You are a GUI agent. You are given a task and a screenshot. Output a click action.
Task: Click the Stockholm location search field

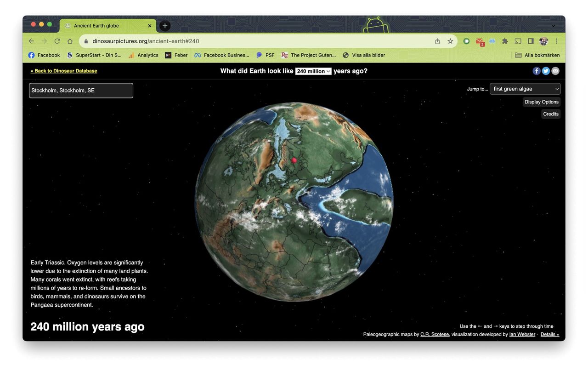point(81,90)
